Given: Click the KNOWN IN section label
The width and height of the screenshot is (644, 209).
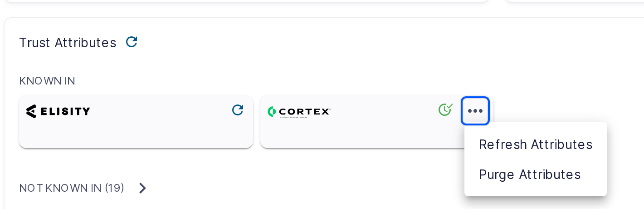Looking at the screenshot, I should click(47, 81).
